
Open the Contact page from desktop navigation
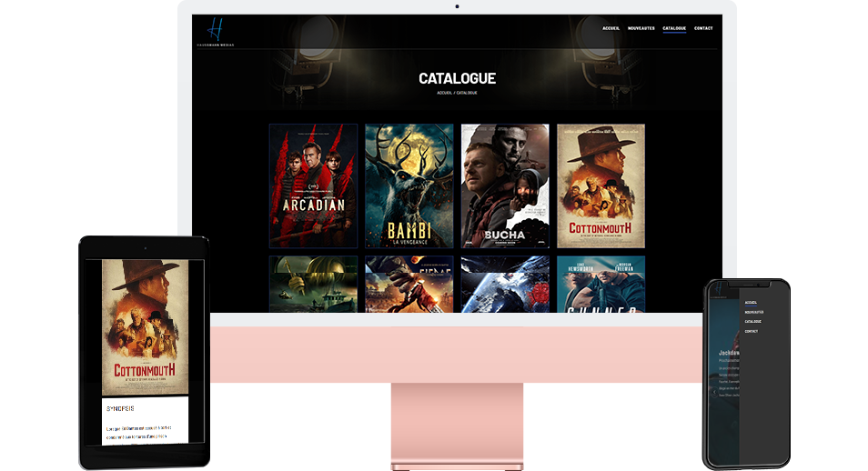tap(703, 28)
